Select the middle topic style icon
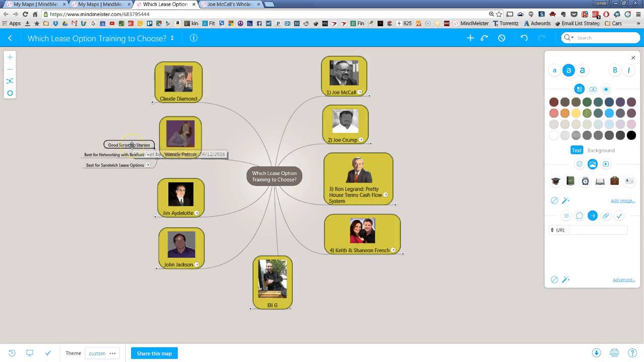This screenshot has height=362, width=644. [593, 89]
